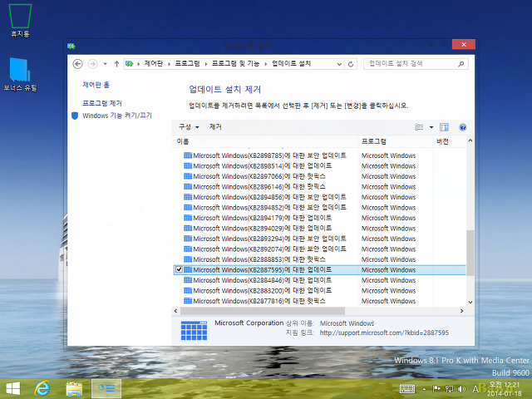Image resolution: width=532 pixels, height=399 pixels.
Task: Uncheck the KB2887595 update checkbox
Action: 179,269
